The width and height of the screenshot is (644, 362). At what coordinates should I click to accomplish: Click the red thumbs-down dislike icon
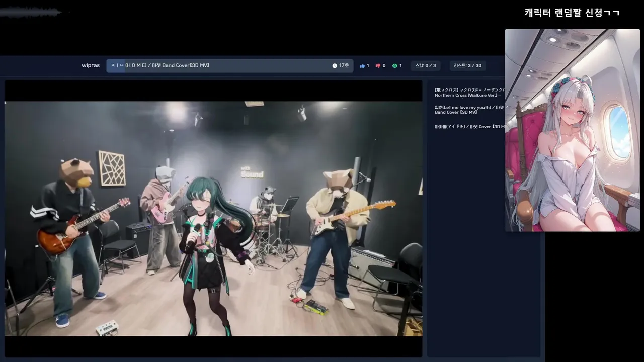(x=378, y=66)
